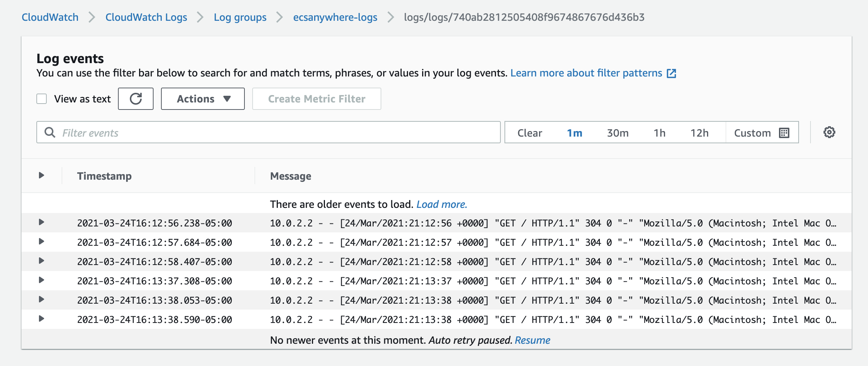Go to ecsanywhere-logs breadcrumb
The image size is (868, 366).
(x=335, y=17)
